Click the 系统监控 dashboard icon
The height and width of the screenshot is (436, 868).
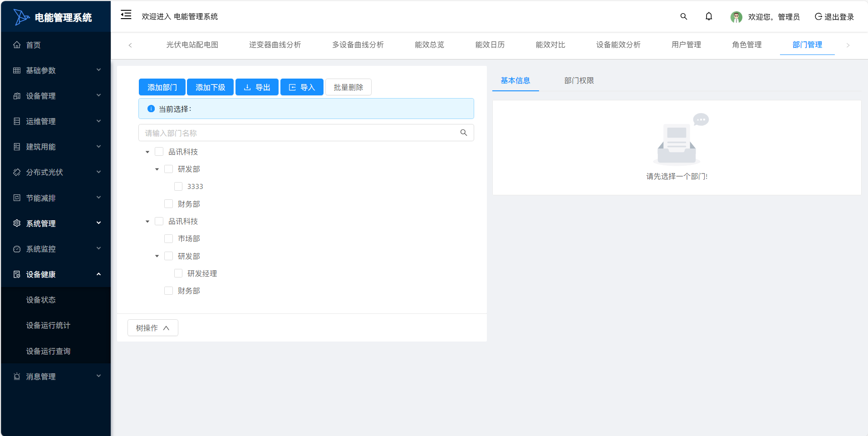(x=17, y=249)
